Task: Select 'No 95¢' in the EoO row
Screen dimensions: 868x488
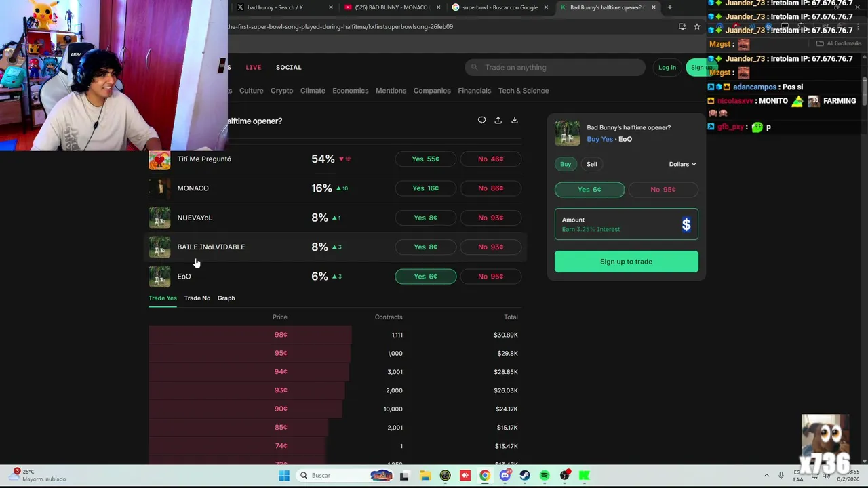Action: [x=490, y=276]
